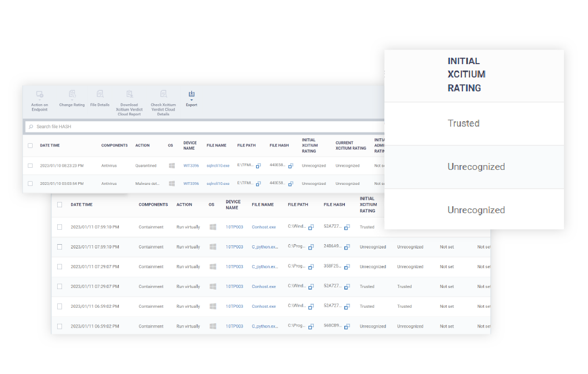Image resolution: width=588 pixels, height=374 pixels.
Task: Copy the file path beside hash 568CB9
Action: point(311,326)
